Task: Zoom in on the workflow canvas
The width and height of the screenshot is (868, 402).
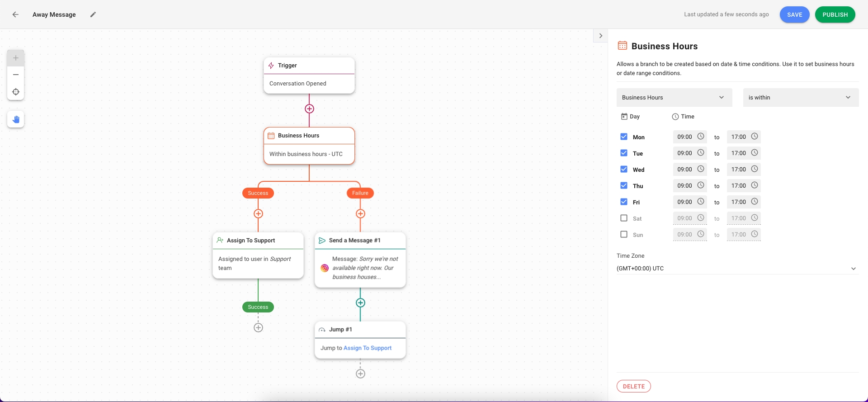Action: [x=16, y=58]
